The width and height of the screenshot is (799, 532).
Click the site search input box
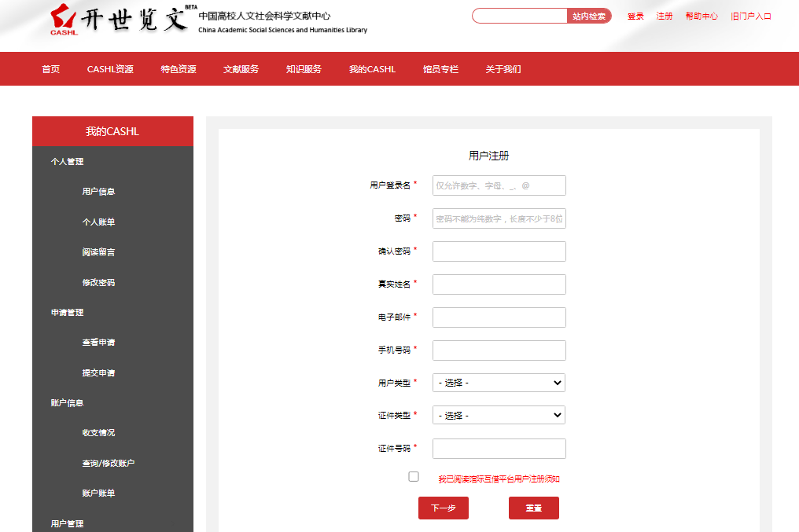point(519,16)
